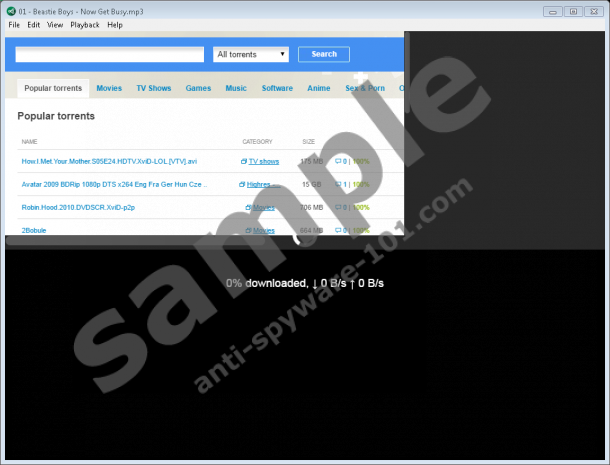The height and width of the screenshot is (465, 610).
Task: Click the comment icon in Avatar row
Action: [338, 184]
